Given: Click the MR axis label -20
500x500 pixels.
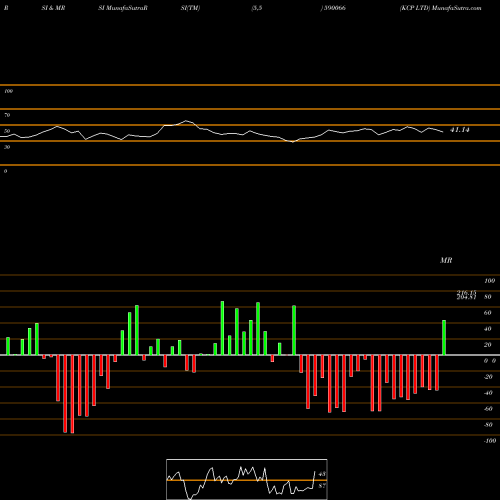Looking at the screenshot, I should [x=488, y=377].
